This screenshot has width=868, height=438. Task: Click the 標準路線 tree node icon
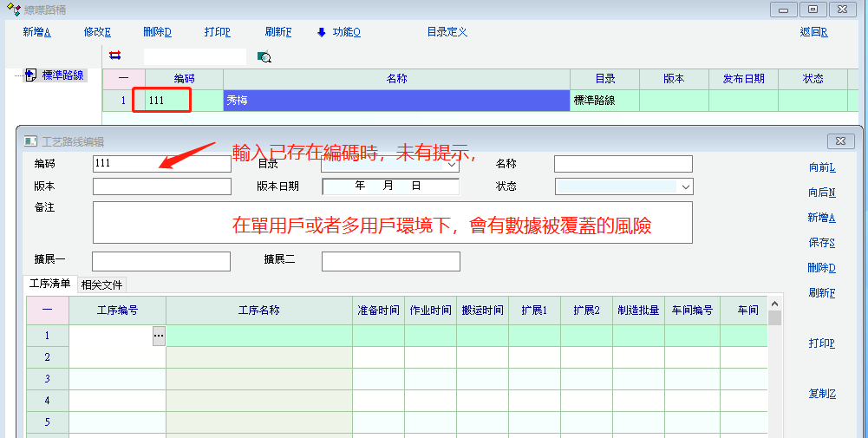point(30,75)
